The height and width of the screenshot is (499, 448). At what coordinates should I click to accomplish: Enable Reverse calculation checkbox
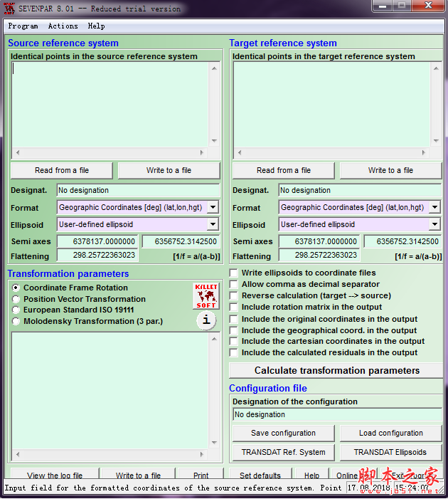(234, 295)
